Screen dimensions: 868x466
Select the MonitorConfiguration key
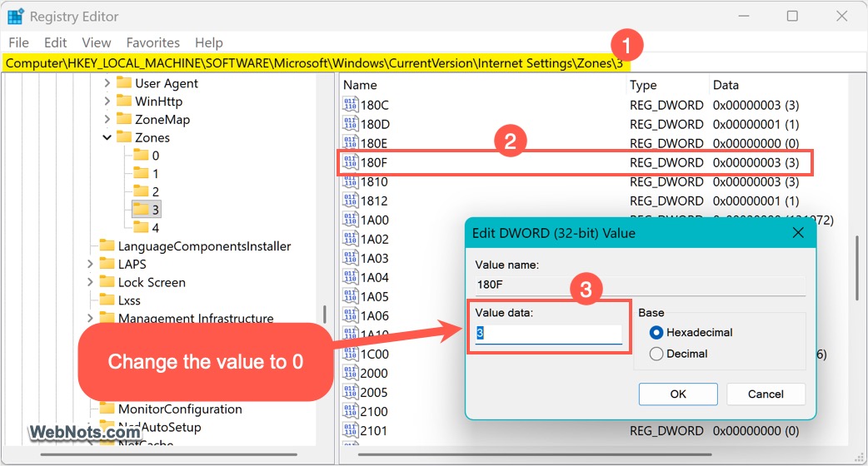pyautogui.click(x=180, y=409)
